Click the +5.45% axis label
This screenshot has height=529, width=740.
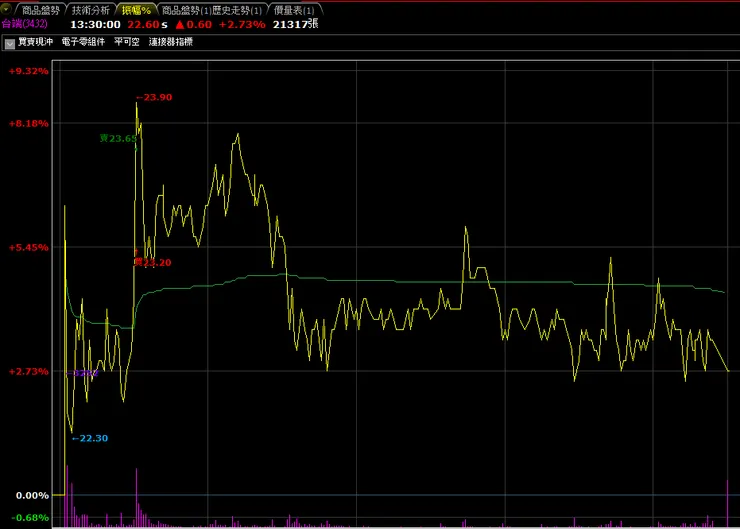tap(29, 248)
